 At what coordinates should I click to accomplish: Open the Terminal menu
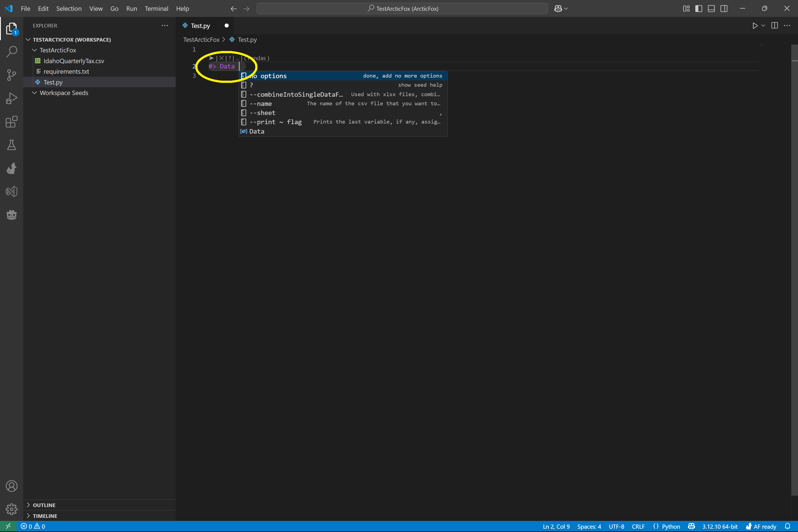pos(156,9)
